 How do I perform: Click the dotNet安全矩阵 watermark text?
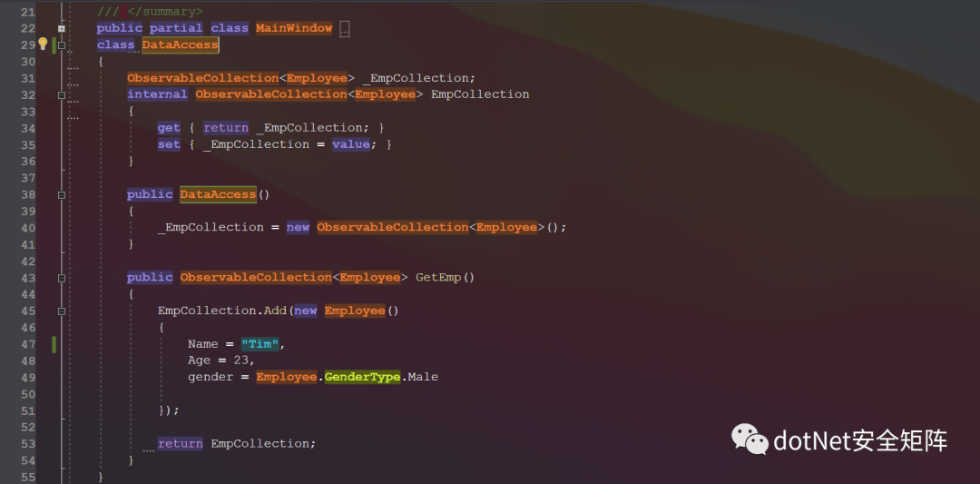click(x=860, y=440)
